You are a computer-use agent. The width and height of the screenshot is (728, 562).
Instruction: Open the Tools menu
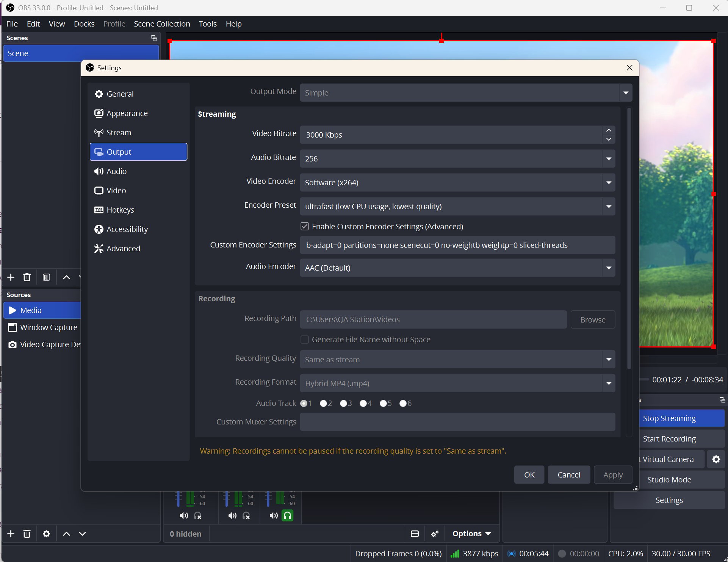(x=208, y=23)
